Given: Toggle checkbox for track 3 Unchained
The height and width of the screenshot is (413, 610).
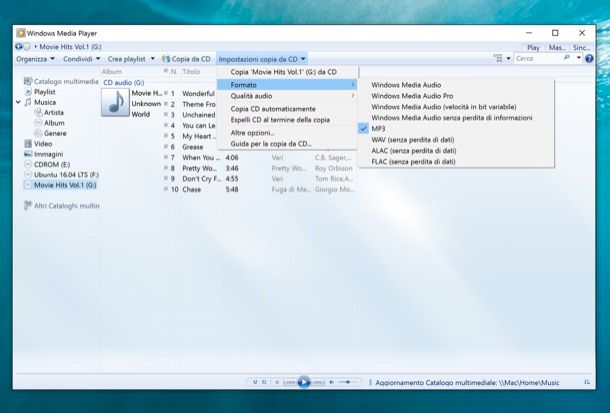Looking at the screenshot, I should [x=166, y=115].
